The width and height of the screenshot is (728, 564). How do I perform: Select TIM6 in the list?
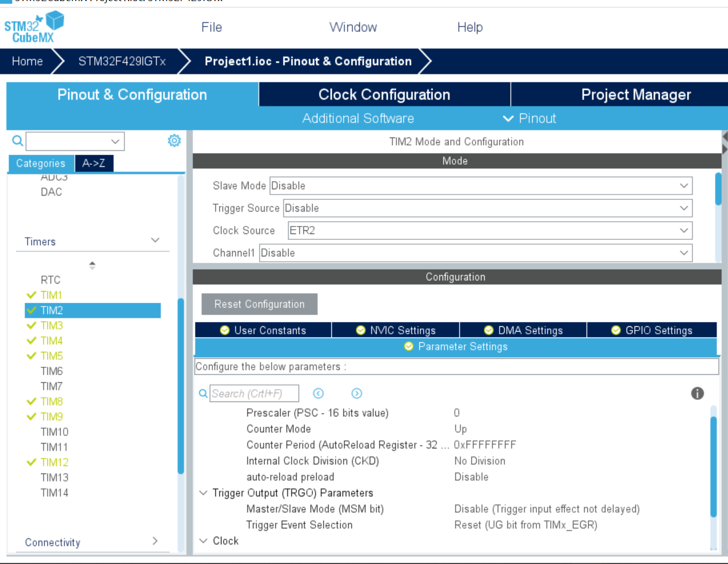[52, 371]
